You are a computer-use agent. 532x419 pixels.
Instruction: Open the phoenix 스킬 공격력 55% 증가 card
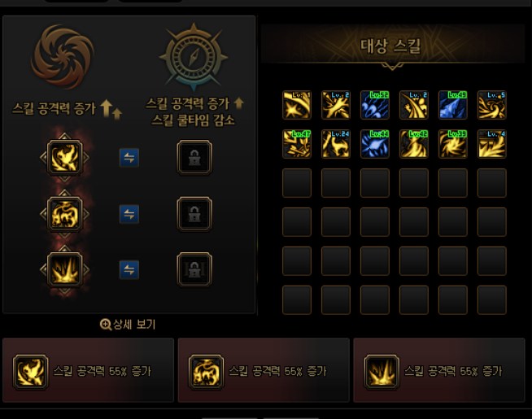tap(88, 370)
